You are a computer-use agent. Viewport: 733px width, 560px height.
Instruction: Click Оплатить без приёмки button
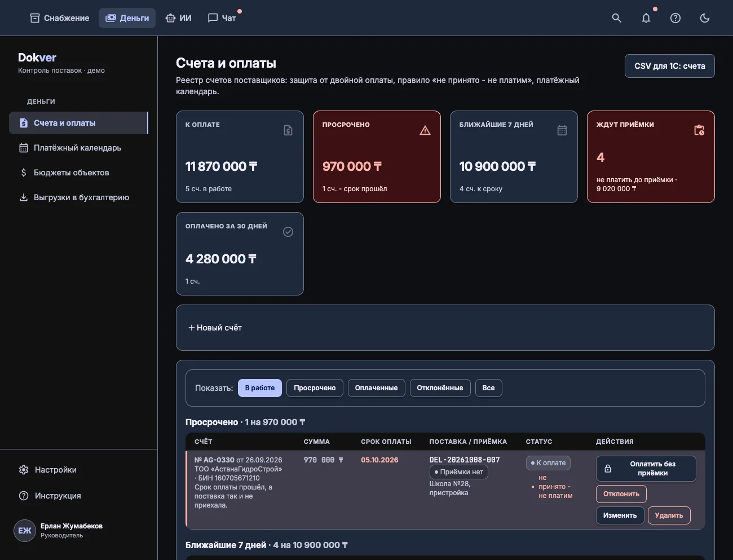tap(646, 469)
